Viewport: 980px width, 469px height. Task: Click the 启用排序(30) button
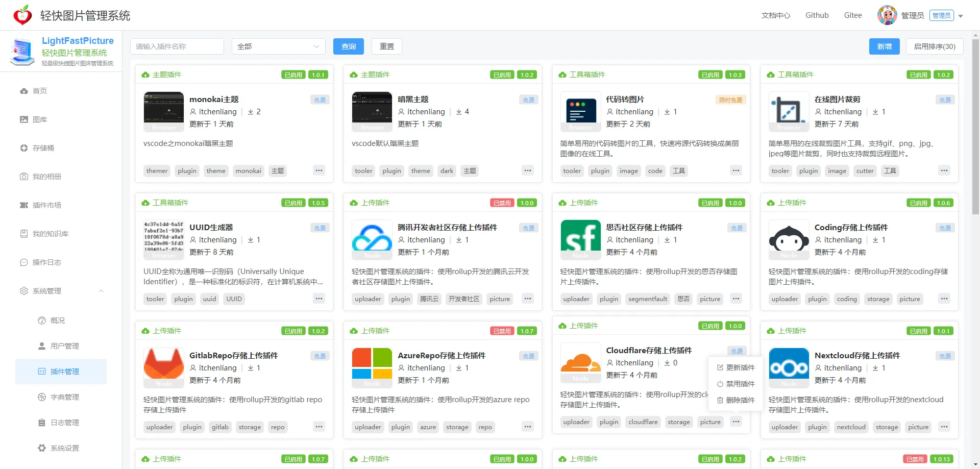click(935, 46)
